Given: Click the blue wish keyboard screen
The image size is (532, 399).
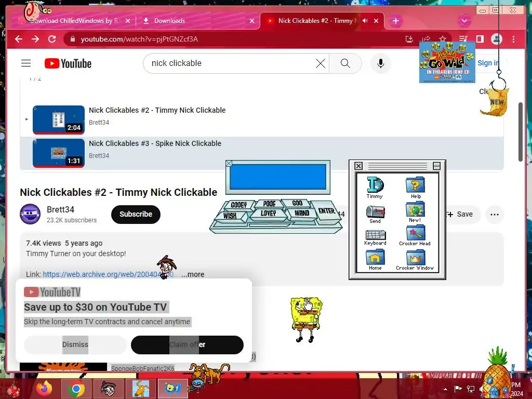Looking at the screenshot, I should coord(278,177).
